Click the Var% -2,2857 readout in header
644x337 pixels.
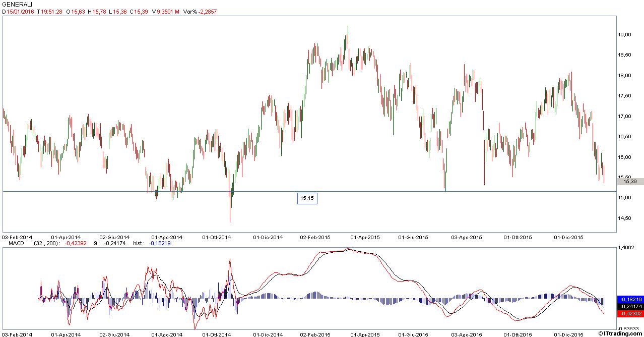200,12
